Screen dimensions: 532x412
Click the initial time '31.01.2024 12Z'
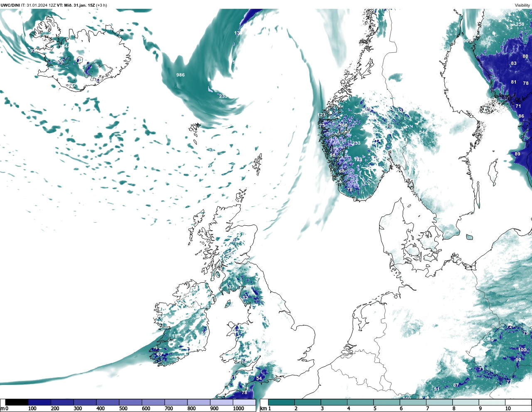point(41,5)
